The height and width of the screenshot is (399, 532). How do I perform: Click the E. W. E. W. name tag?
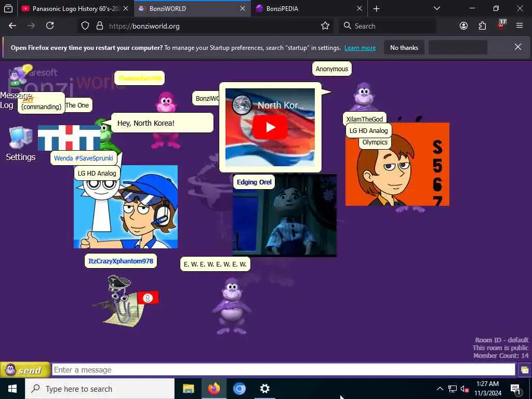pyautogui.click(x=215, y=264)
